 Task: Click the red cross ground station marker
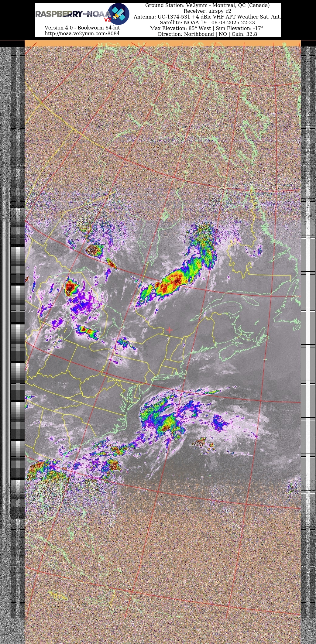point(169,330)
